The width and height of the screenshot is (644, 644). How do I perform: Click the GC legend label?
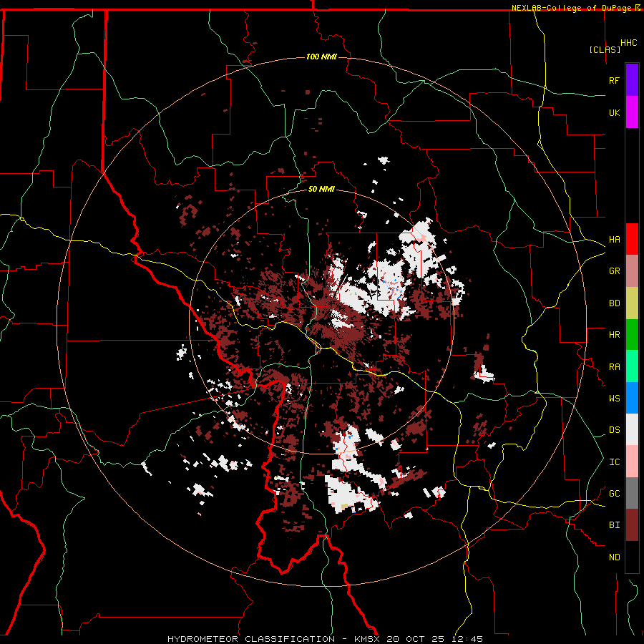coord(614,494)
